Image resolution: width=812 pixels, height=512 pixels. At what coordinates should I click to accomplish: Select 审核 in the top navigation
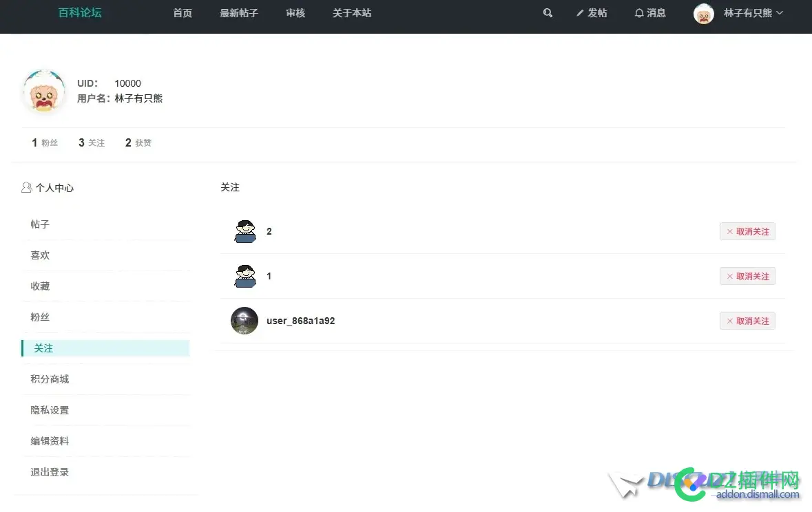coord(295,13)
